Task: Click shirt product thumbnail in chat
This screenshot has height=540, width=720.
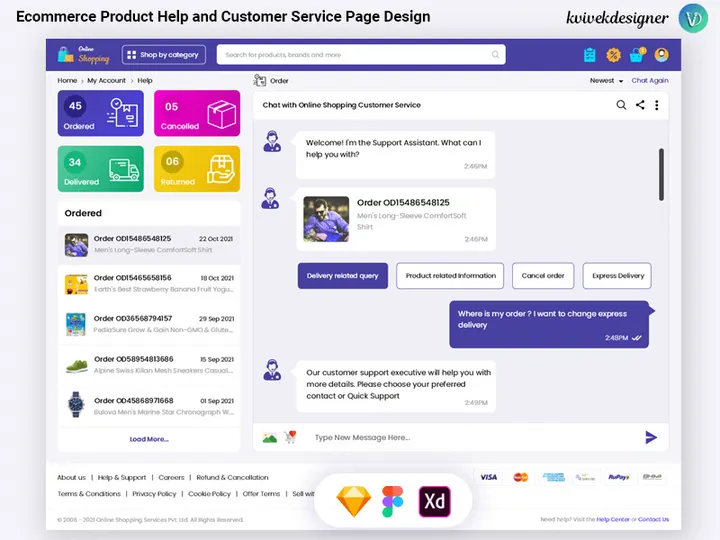Action: (326, 219)
